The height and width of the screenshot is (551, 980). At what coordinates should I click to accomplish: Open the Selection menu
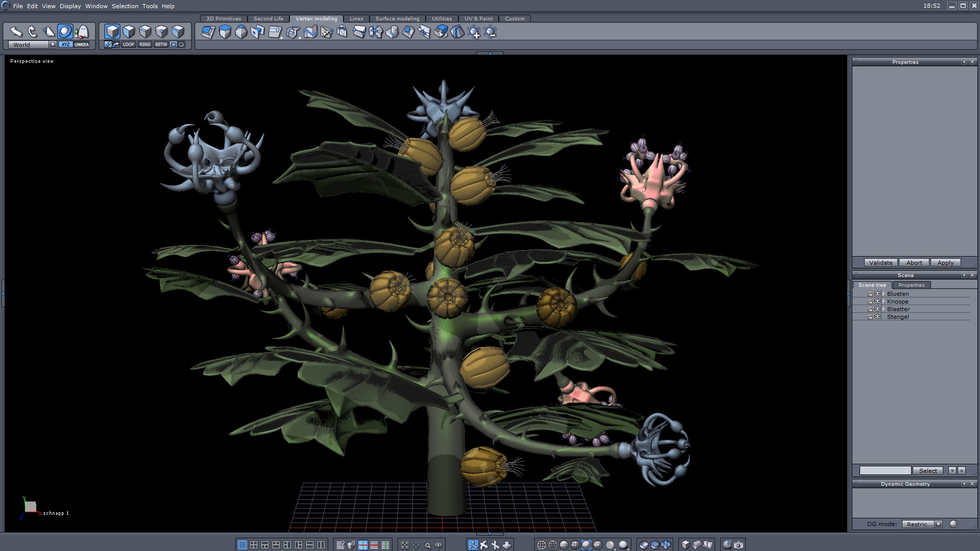point(125,6)
